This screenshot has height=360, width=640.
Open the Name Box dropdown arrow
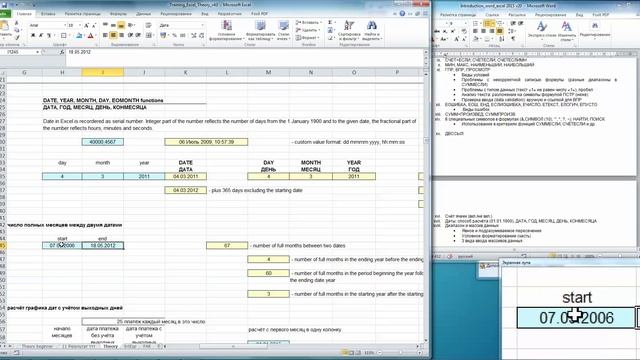[x=37, y=52]
